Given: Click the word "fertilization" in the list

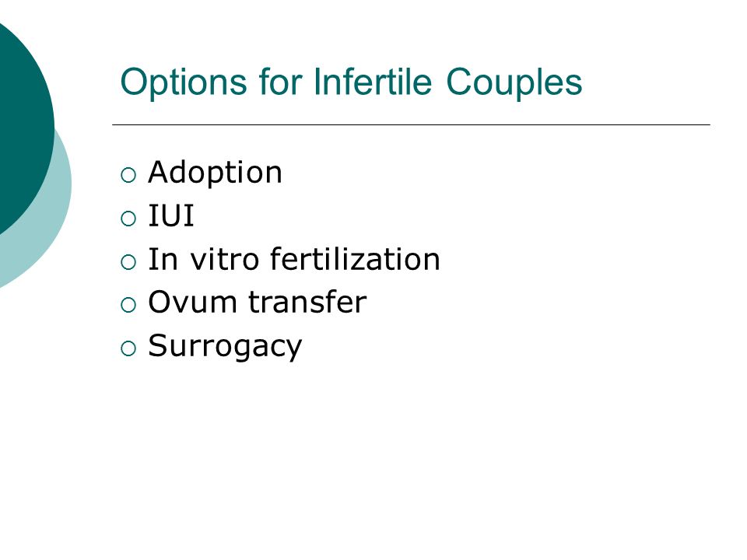Looking at the screenshot, I should coord(355,259).
